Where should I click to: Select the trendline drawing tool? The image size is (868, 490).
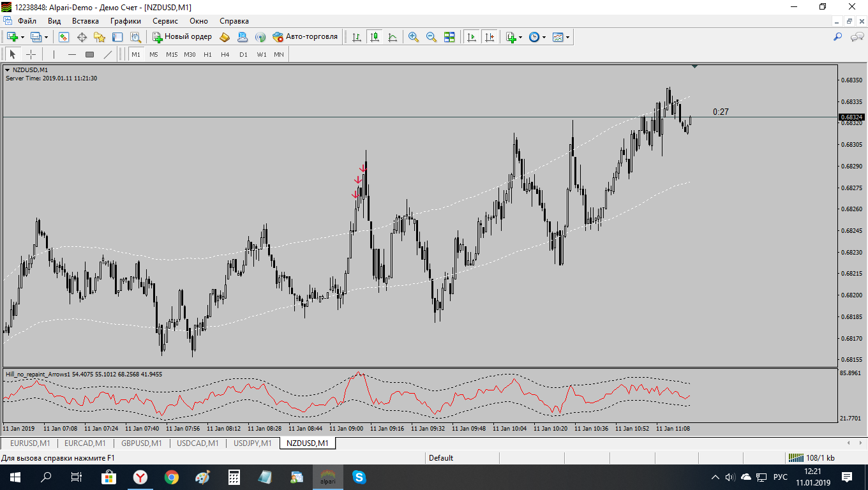[x=108, y=54]
